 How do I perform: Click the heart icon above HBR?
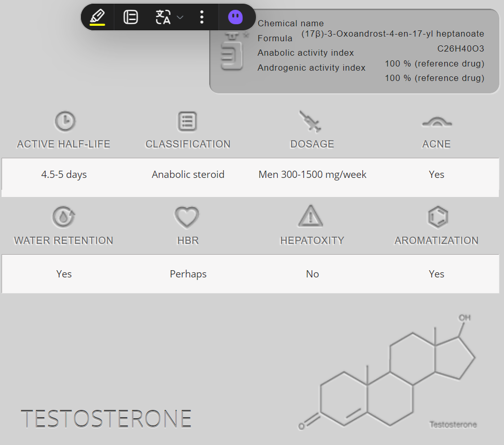[x=187, y=218]
